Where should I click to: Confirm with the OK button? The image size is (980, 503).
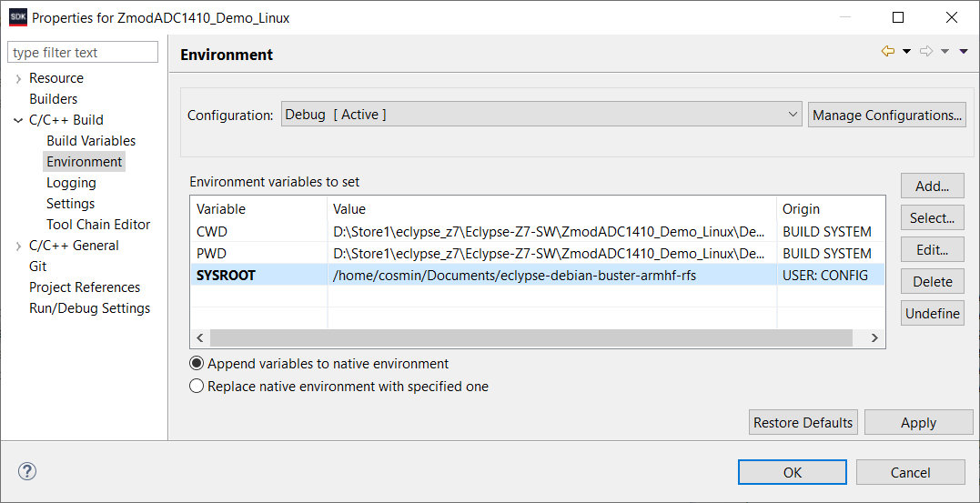[x=792, y=472]
